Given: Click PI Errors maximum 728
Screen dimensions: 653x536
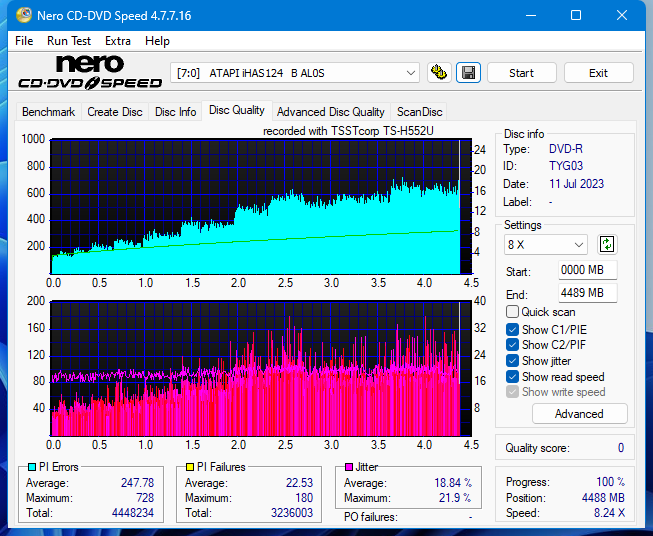Looking at the screenshot, I should (145, 498).
